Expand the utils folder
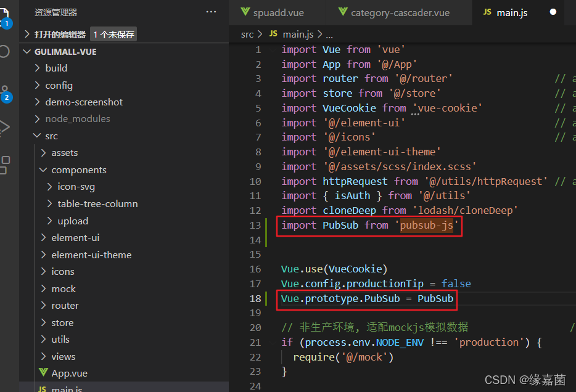Viewport: 576px width, 392px height. pos(43,339)
